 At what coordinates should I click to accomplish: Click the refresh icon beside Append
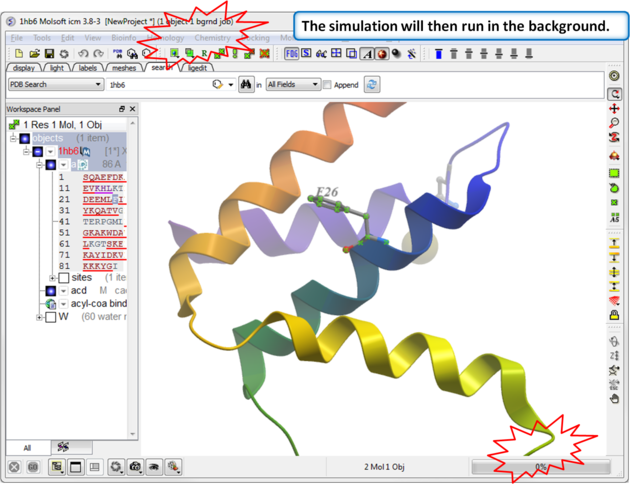click(373, 85)
